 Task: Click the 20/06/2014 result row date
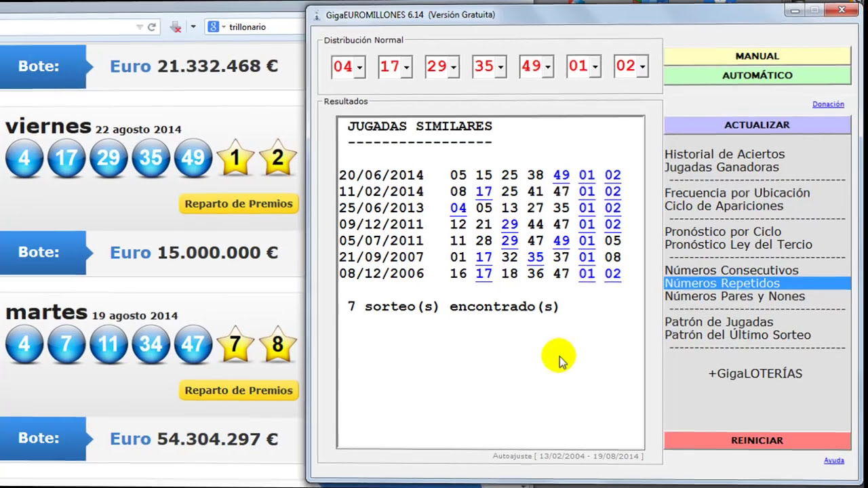pos(381,176)
